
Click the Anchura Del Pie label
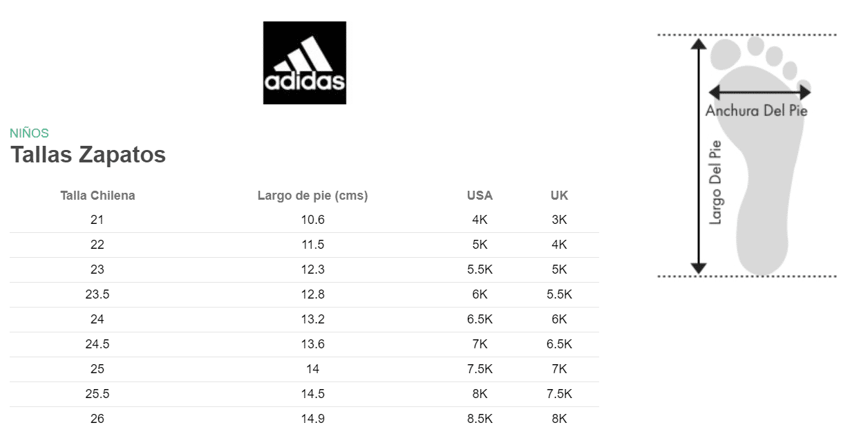[x=756, y=111]
